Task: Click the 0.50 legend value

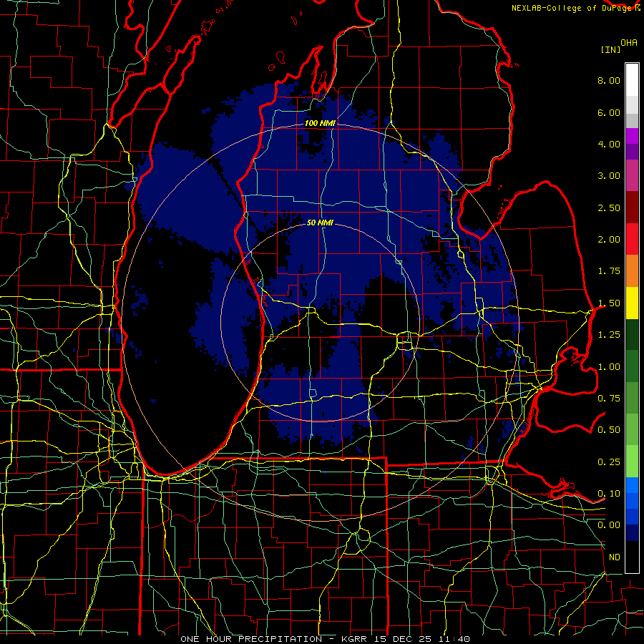Action: pos(609,430)
